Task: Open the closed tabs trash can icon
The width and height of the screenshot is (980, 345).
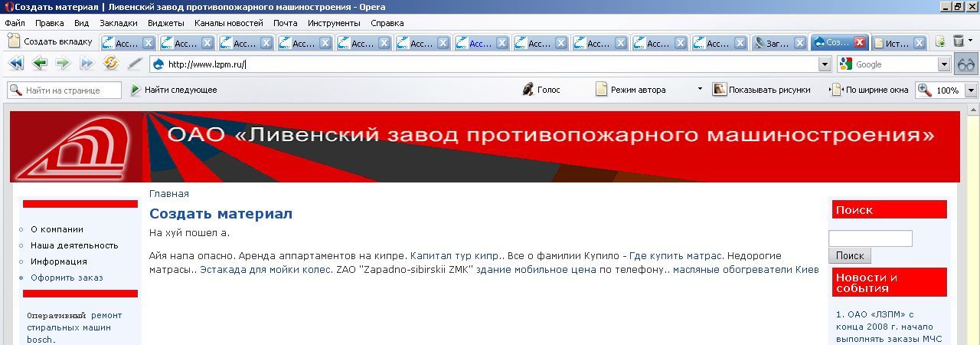Action: point(959,42)
